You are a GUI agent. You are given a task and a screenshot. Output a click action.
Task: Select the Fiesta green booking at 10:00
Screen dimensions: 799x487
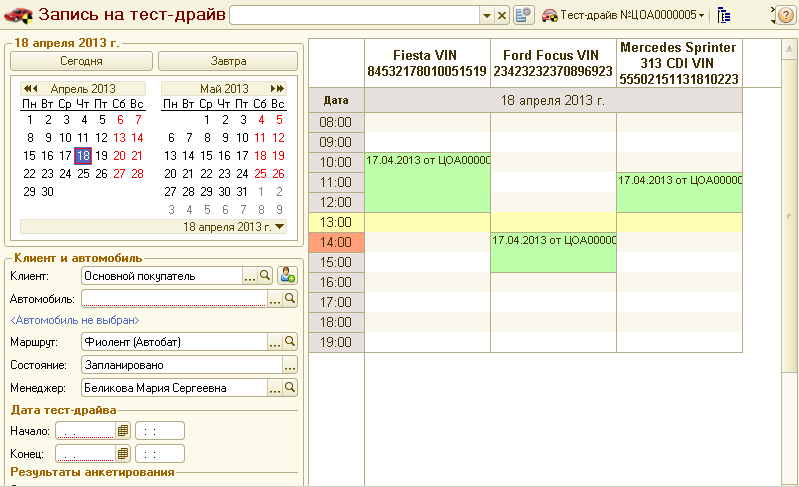click(x=428, y=182)
